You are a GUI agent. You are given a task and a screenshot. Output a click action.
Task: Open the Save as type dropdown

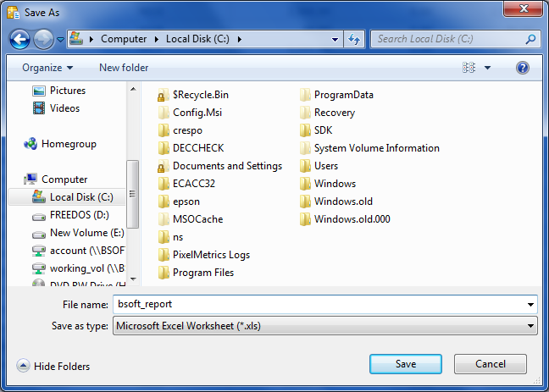tap(325, 325)
